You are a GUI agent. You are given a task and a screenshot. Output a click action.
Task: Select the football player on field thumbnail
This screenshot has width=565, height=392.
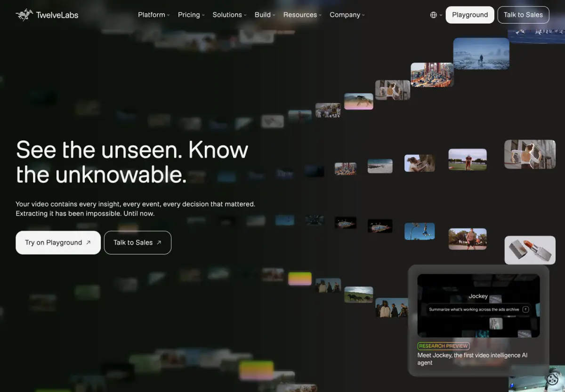tap(468, 160)
